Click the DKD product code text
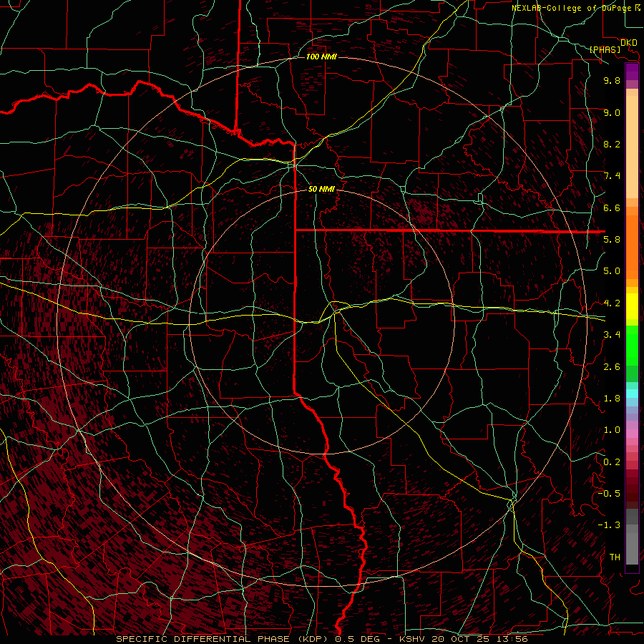This screenshot has height=644, width=644. coord(629,43)
